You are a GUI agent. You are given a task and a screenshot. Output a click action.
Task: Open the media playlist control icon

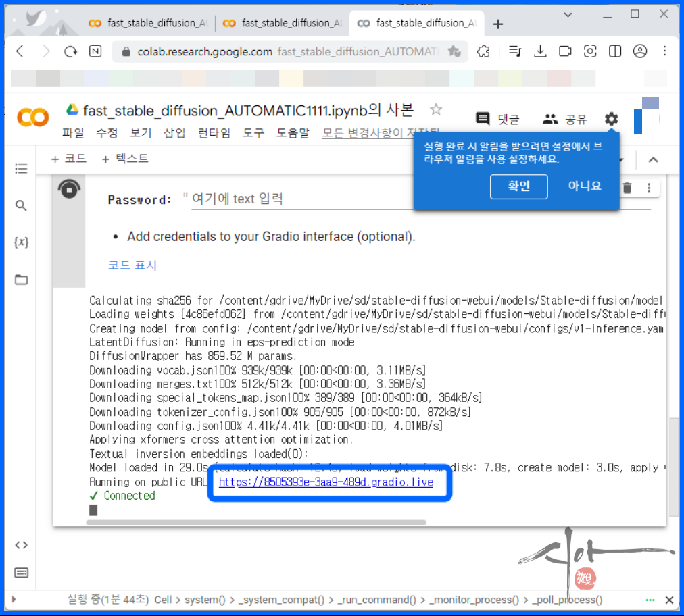point(515,51)
